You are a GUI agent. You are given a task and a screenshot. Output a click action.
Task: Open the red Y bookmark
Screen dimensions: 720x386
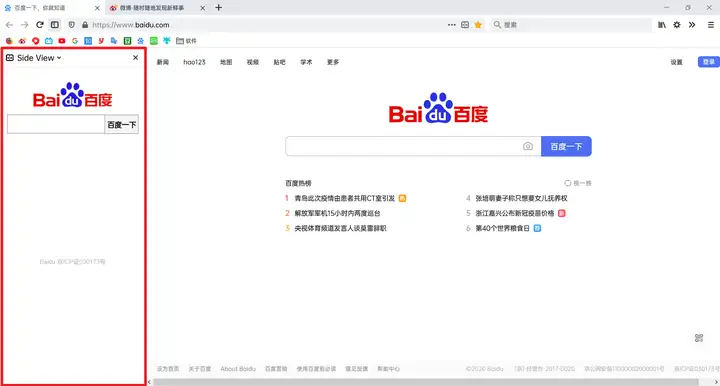[x=101, y=41]
